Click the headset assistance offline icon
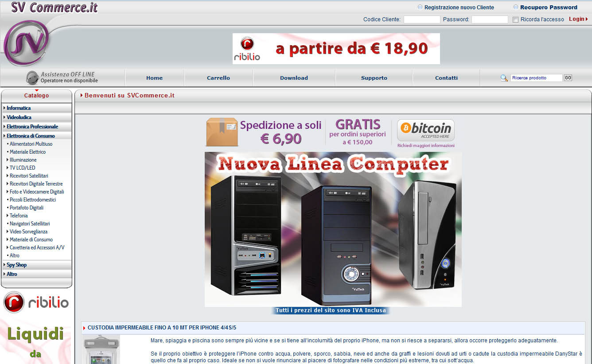592x364 pixels. click(x=32, y=77)
